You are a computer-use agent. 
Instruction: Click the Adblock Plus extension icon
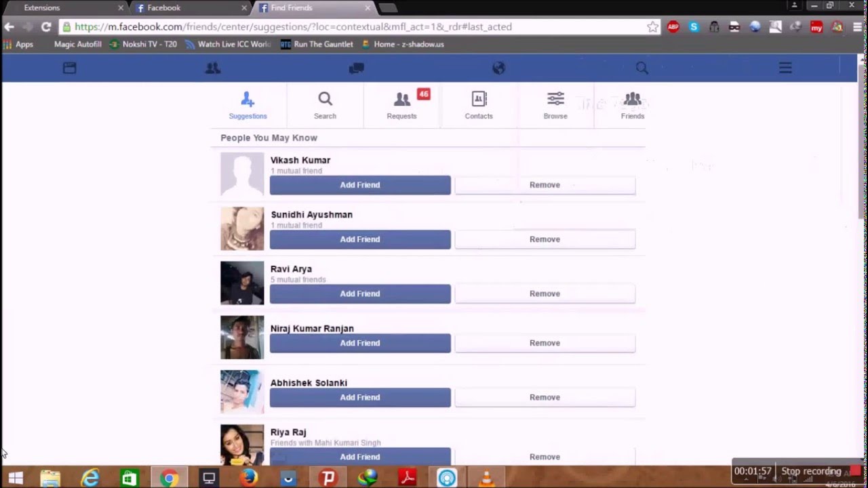tap(673, 27)
